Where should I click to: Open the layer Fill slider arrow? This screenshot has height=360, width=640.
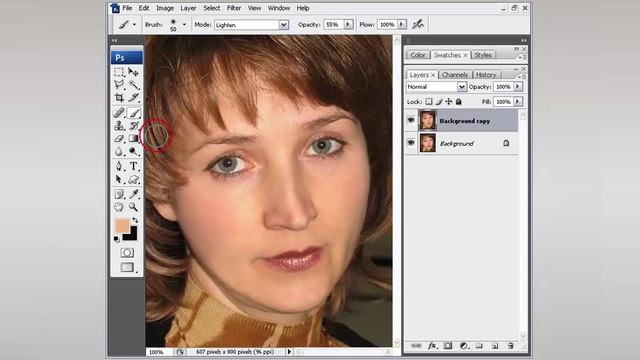point(518,101)
